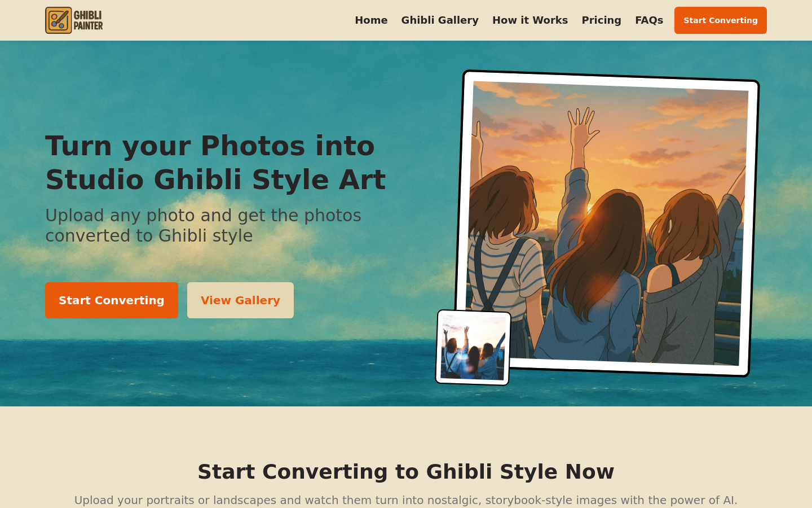This screenshot has height=508, width=812.
Task: Click the Ghibli Painter paintbrush logo icon
Action: pyautogui.click(x=59, y=20)
